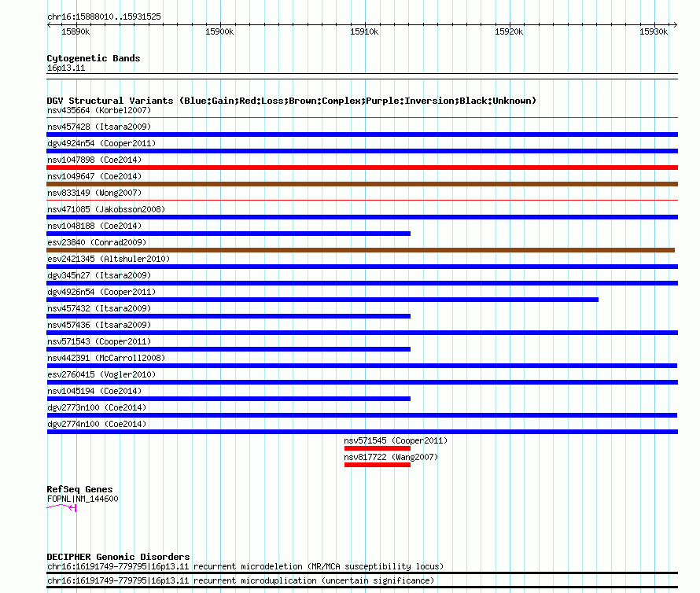
Task: Open the FOPNL|NM_144600 gene label
Action: 83,499
